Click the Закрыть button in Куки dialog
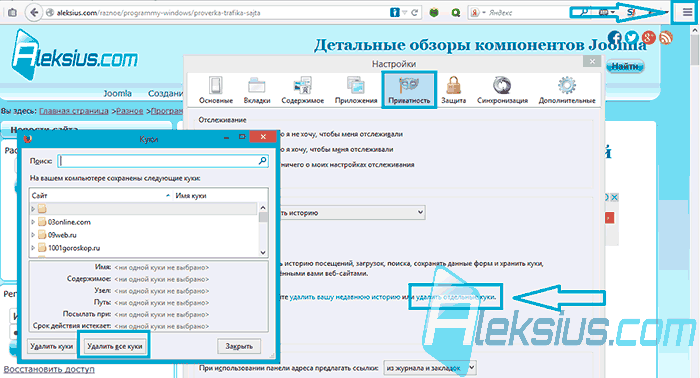The height and width of the screenshot is (378, 700). 239,346
